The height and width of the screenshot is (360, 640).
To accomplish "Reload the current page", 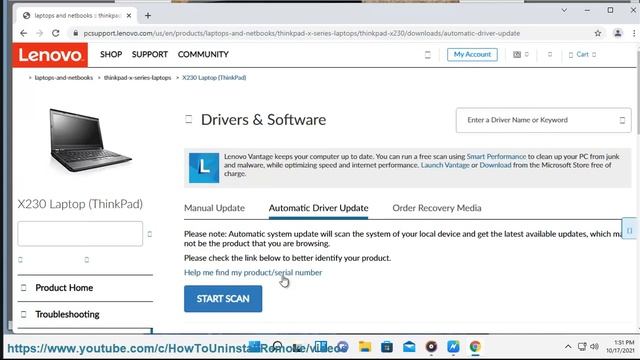I will point(56,33).
